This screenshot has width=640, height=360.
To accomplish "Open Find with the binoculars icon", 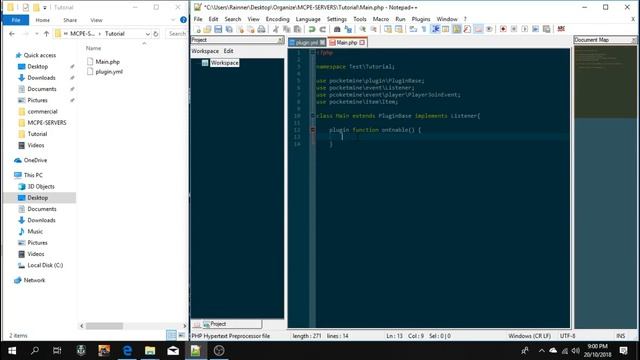I will 337,29.
